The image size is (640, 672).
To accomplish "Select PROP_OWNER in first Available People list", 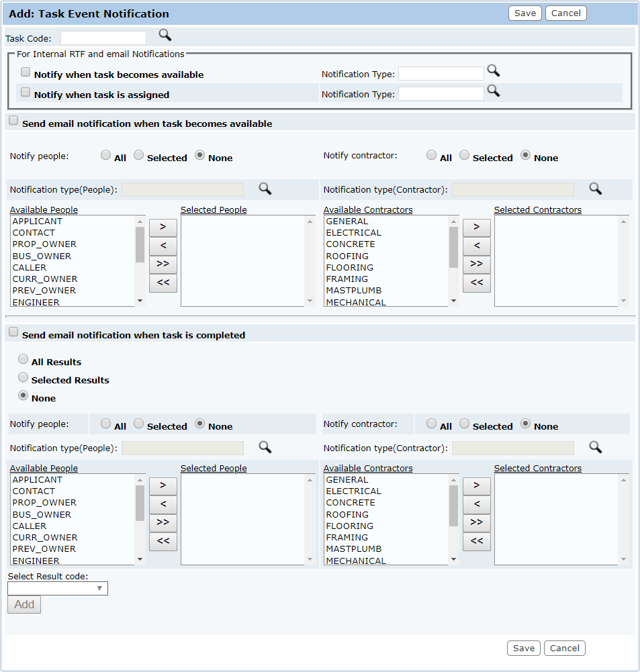I will tap(44, 244).
